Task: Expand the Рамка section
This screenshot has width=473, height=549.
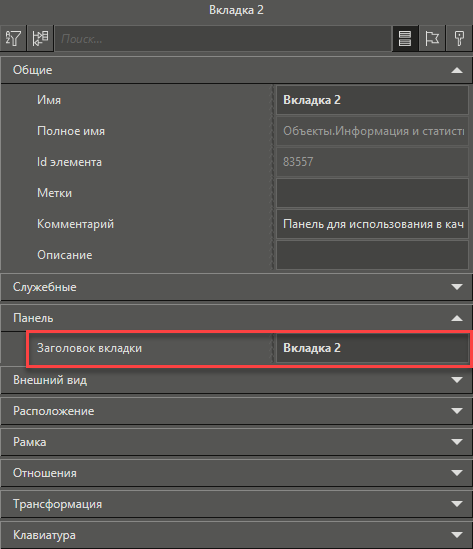Action: (236, 442)
